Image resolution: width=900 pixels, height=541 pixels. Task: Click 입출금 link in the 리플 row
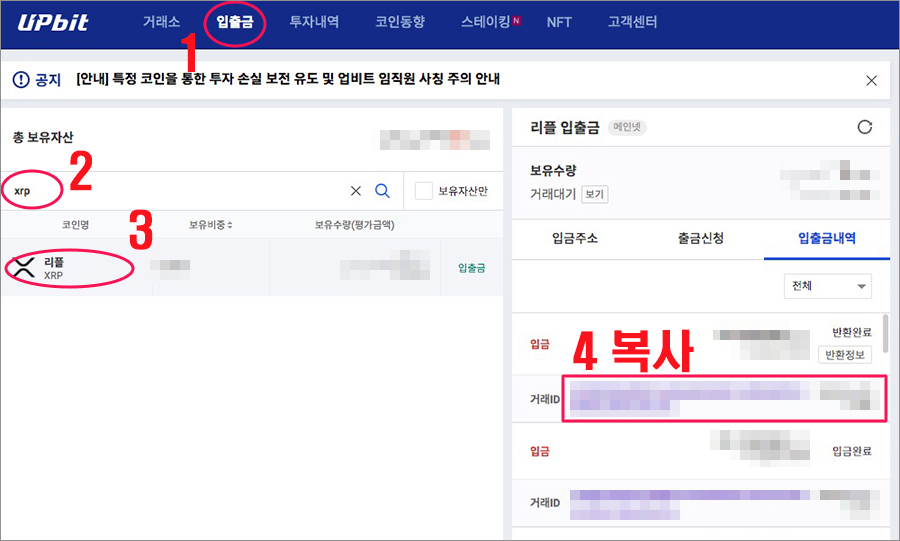point(471,268)
